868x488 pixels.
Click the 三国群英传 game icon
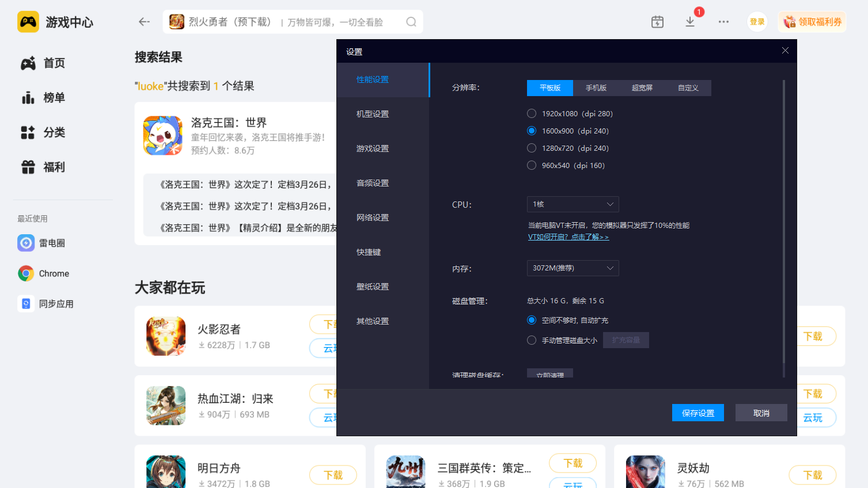point(405,472)
